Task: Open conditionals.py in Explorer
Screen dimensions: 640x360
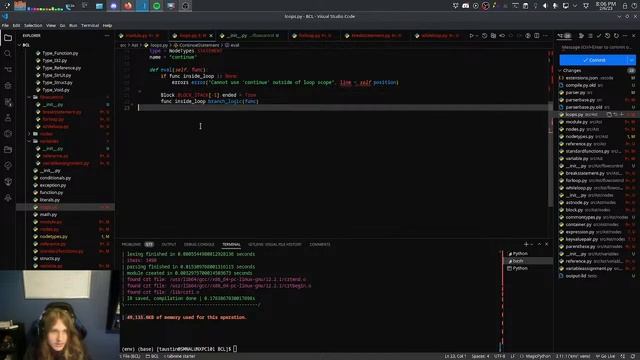Action: [x=55, y=178]
